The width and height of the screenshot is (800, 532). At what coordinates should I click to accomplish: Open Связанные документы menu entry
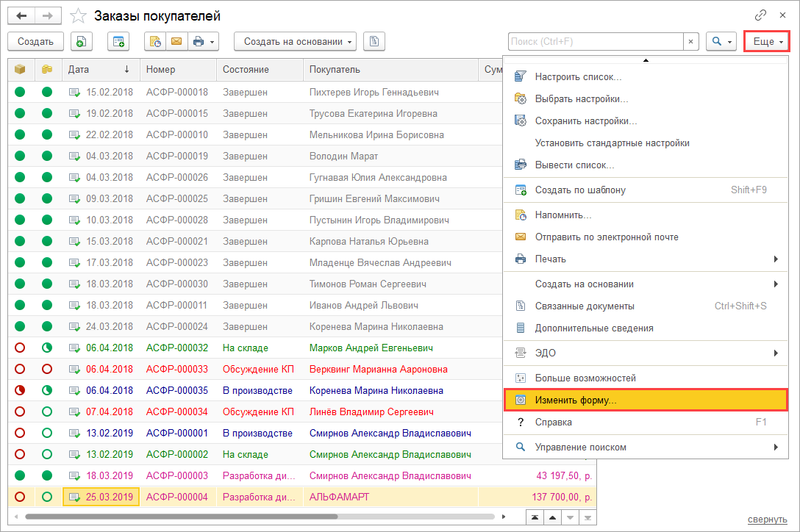[x=584, y=306]
